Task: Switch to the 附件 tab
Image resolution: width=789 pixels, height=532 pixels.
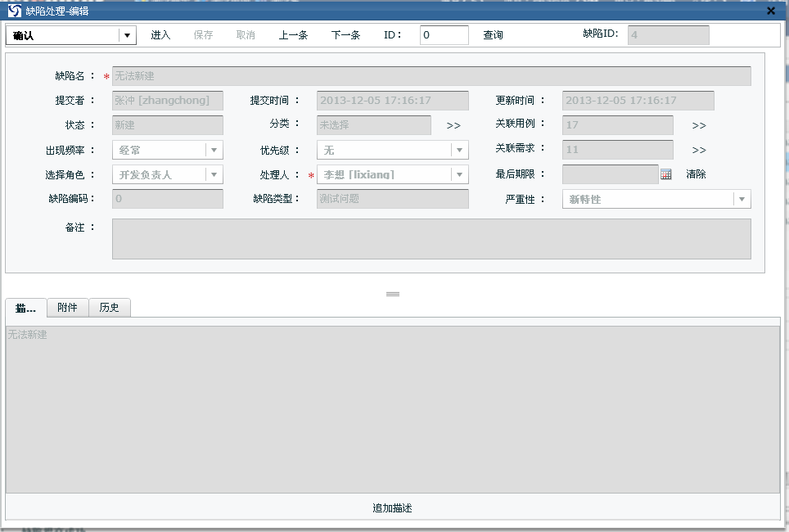Action: coord(68,308)
